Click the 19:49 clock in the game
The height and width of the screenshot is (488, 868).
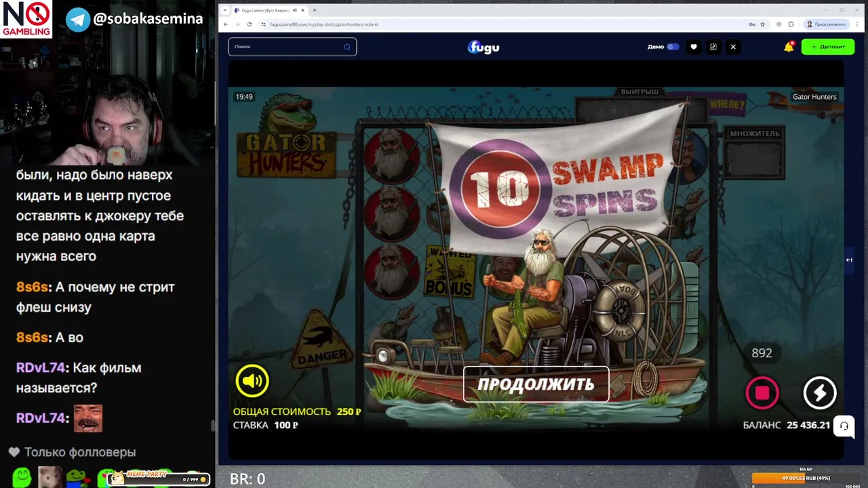click(x=244, y=97)
